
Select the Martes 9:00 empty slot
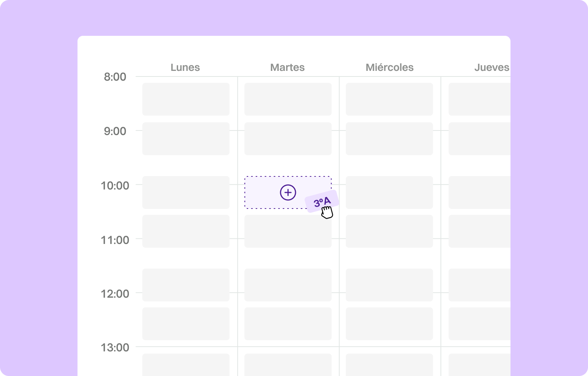tap(288, 139)
